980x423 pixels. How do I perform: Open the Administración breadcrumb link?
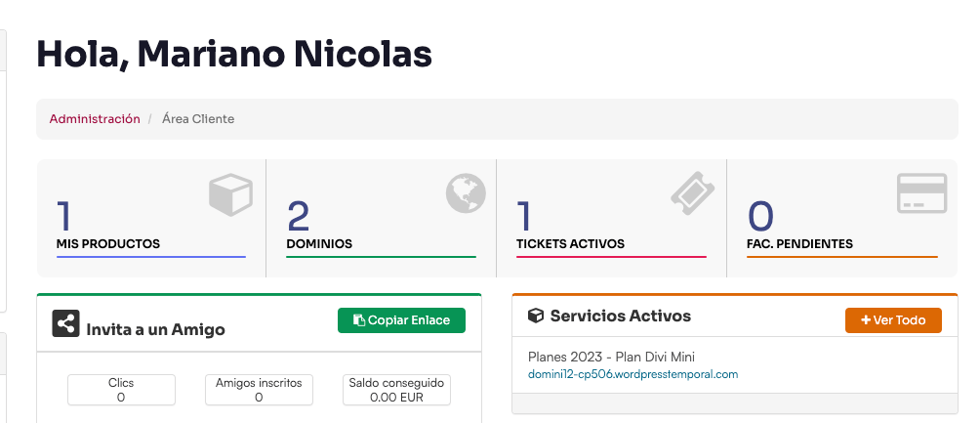click(95, 119)
